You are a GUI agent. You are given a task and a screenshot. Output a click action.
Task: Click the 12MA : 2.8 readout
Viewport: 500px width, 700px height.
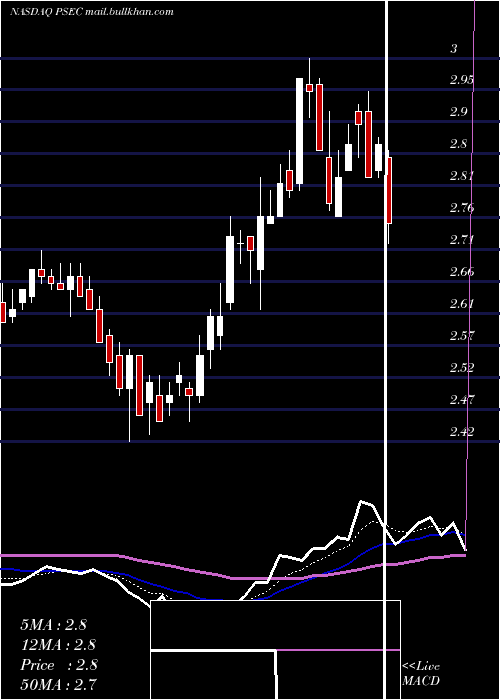point(58,645)
